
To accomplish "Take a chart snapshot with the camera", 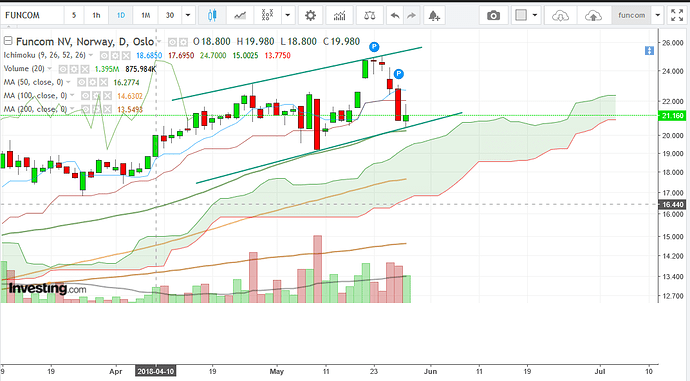I will coord(493,15).
